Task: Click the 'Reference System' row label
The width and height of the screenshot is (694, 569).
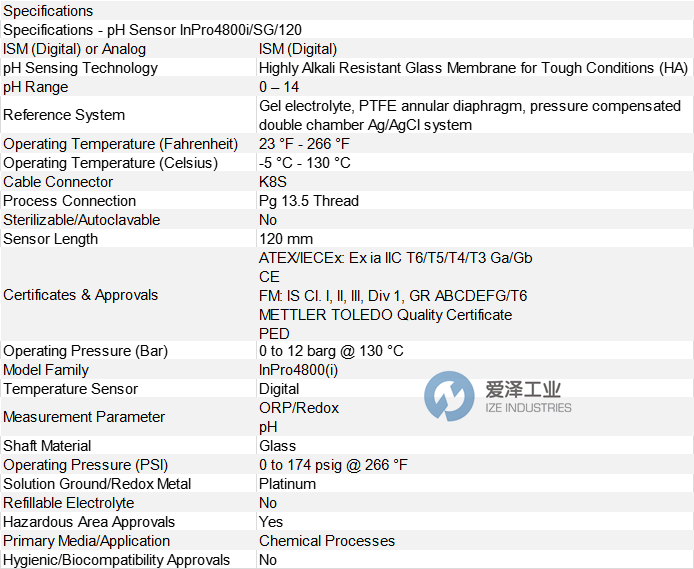Action: pos(64,115)
